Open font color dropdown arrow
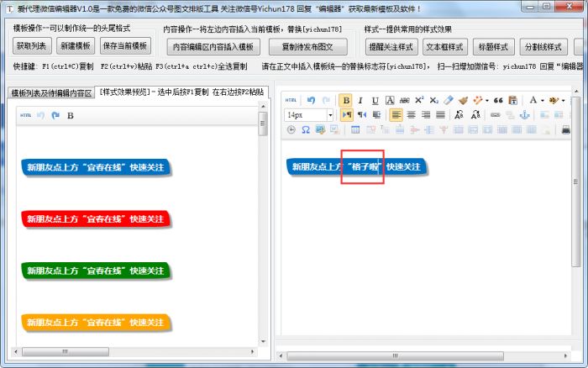Viewport: 588px width, 368px height. (x=543, y=101)
